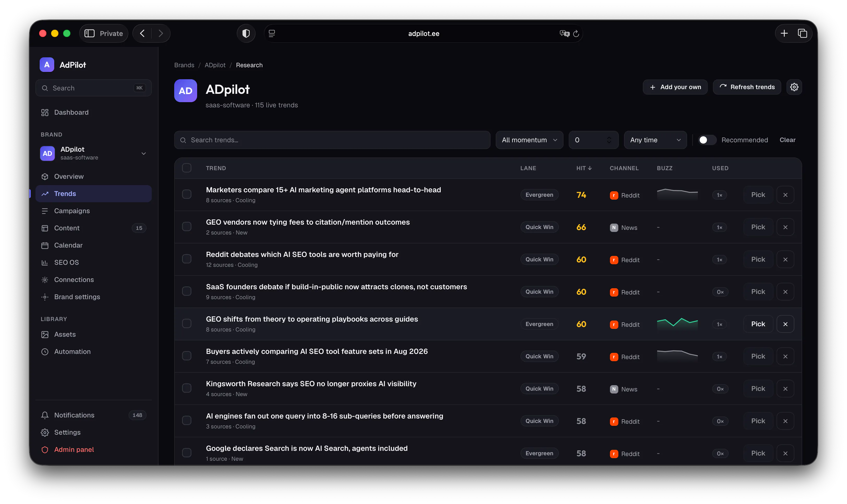Click the Reddit channel icon in first row
The image size is (847, 504).
614,195
